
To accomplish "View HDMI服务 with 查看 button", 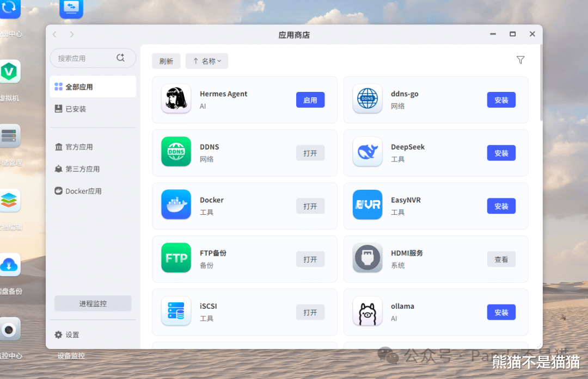I will click(x=501, y=259).
